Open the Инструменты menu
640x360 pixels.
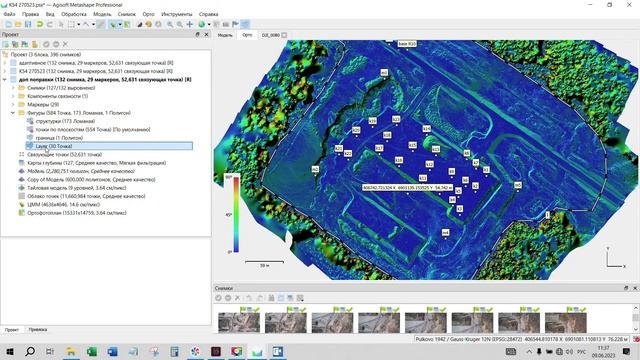click(x=177, y=14)
